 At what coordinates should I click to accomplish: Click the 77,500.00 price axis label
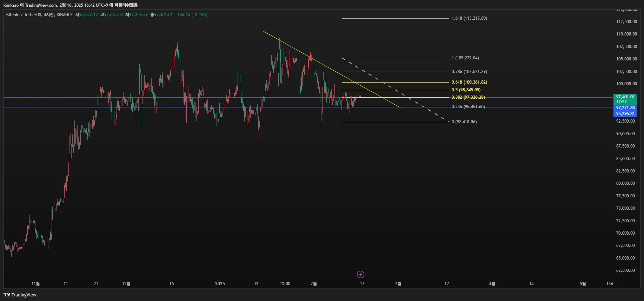tap(625, 196)
